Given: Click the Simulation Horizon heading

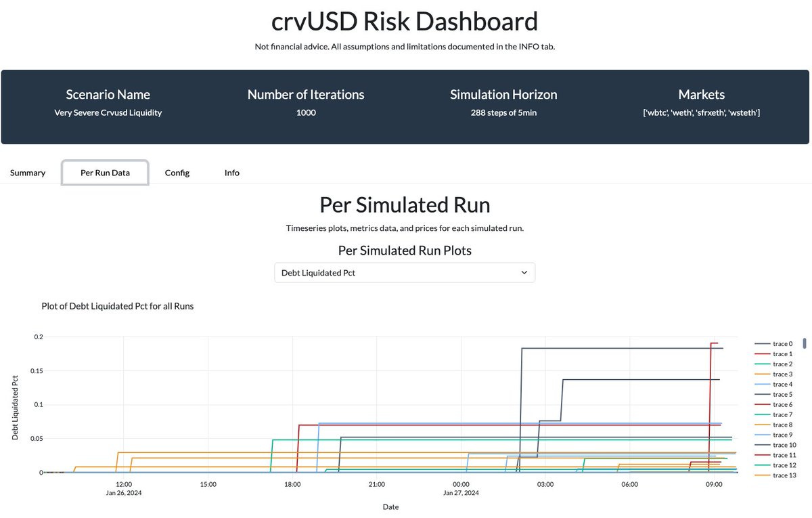Looking at the screenshot, I should pos(503,95).
